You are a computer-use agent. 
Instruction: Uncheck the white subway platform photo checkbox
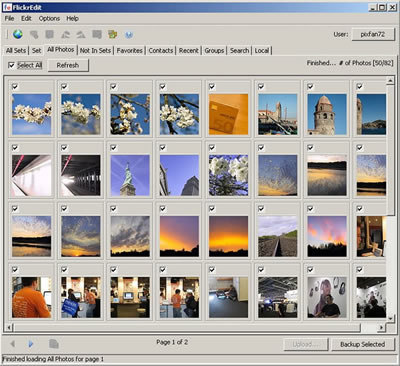coord(15,147)
